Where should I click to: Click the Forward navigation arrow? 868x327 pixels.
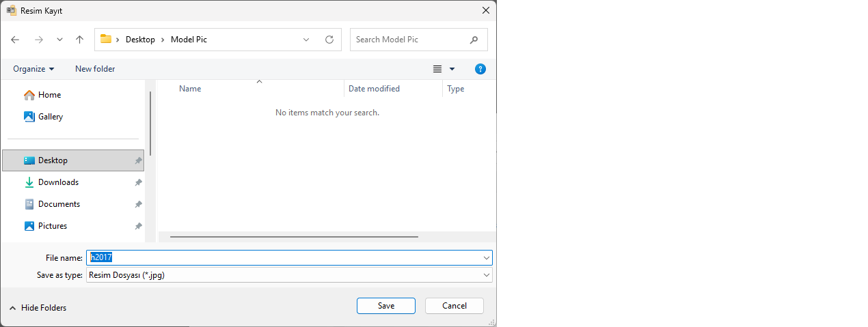(x=38, y=40)
